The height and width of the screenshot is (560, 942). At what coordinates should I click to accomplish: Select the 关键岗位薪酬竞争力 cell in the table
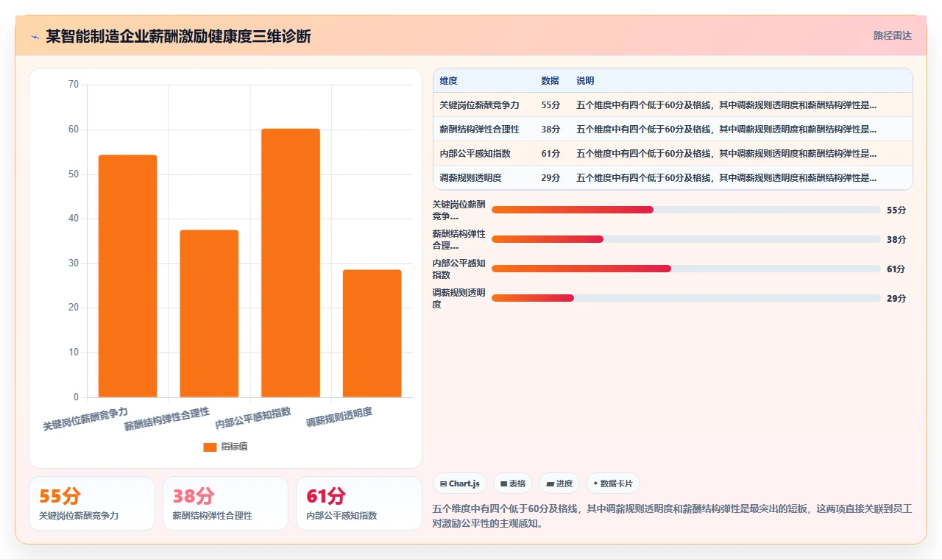479,104
